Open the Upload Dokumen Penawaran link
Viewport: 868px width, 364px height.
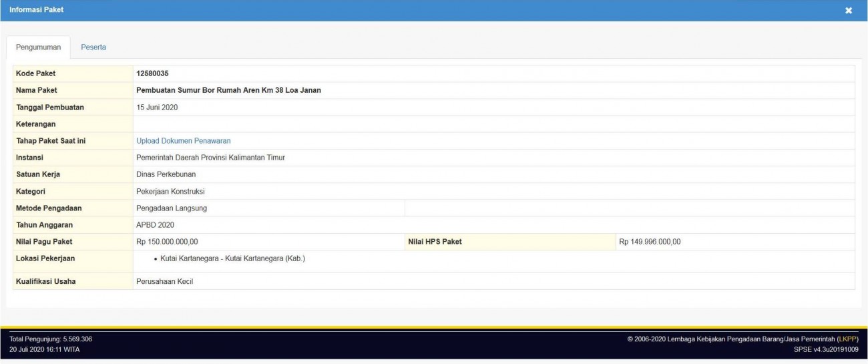pyautogui.click(x=184, y=141)
